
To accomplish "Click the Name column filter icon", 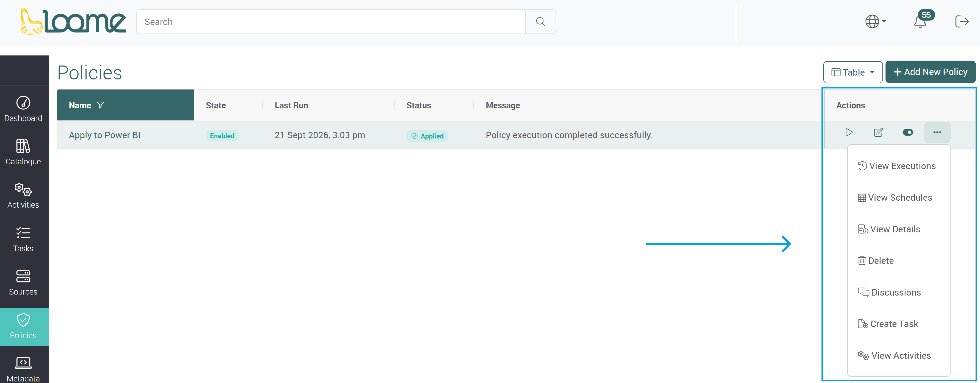I will click(100, 105).
